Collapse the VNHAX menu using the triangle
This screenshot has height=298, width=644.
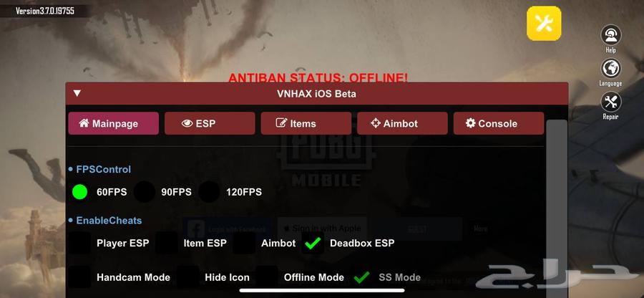click(77, 93)
